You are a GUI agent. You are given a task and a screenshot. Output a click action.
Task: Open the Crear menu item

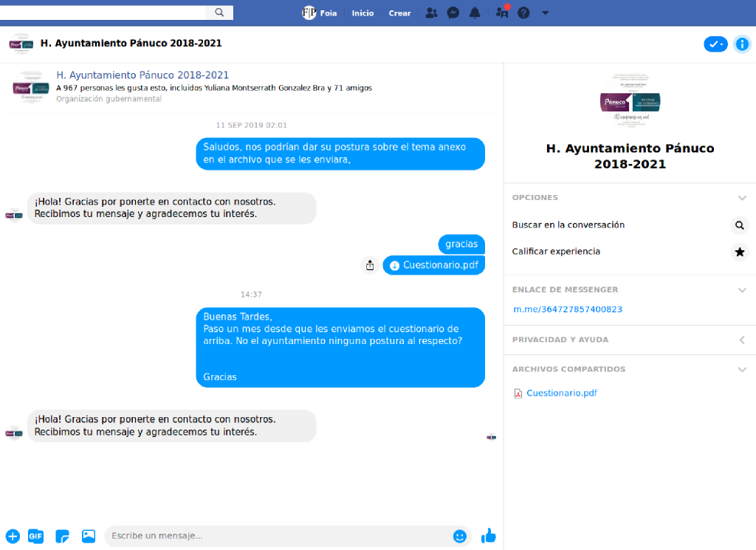399,13
